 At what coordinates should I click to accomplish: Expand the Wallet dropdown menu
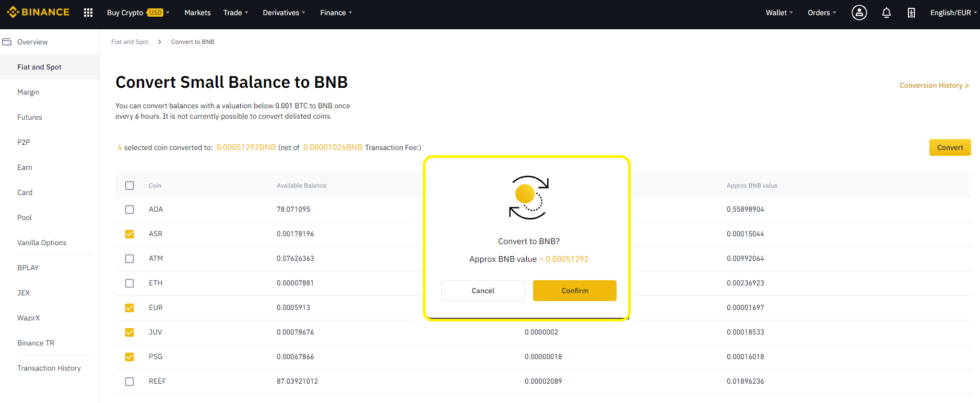pos(780,13)
